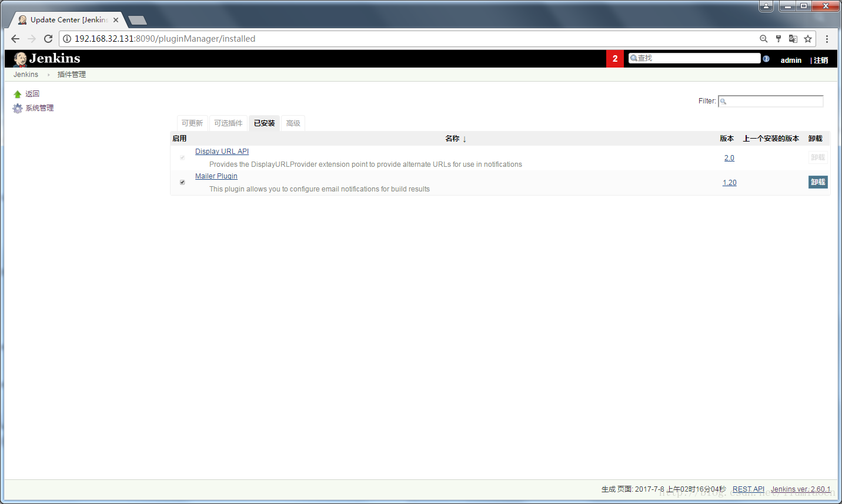This screenshot has height=504, width=842.
Task: Click the 返回 link text
Action: [32, 94]
